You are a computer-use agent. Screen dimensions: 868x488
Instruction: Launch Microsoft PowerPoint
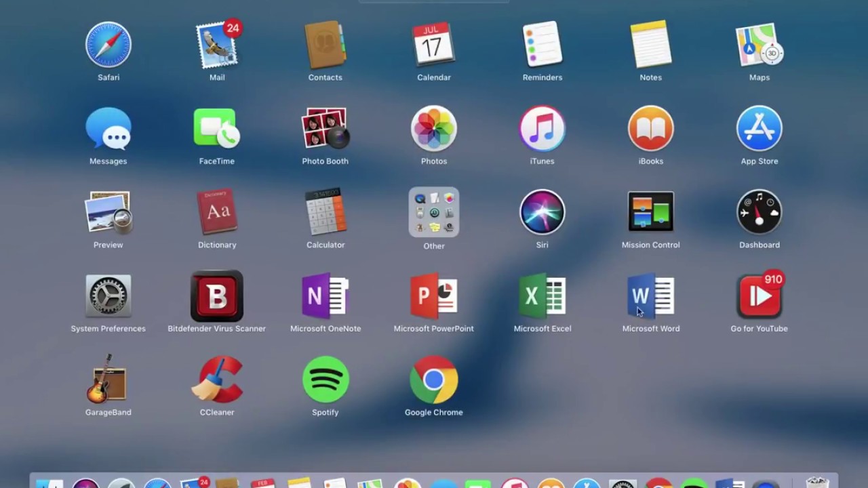point(434,297)
